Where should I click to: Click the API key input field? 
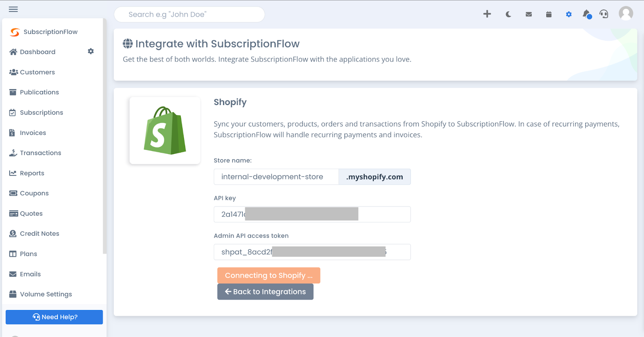click(312, 214)
